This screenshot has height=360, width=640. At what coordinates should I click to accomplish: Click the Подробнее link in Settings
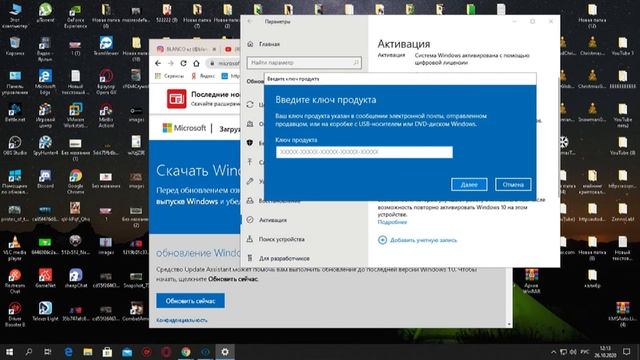[392, 222]
